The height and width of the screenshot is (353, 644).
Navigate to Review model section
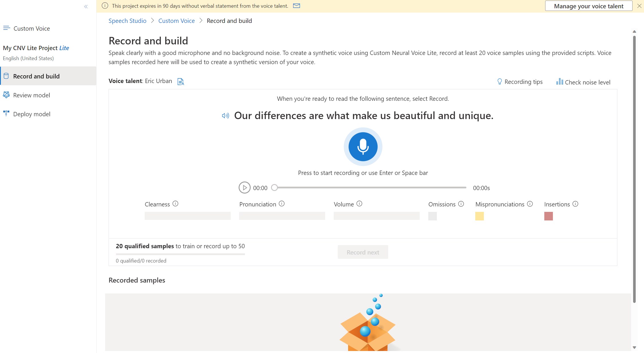click(31, 95)
